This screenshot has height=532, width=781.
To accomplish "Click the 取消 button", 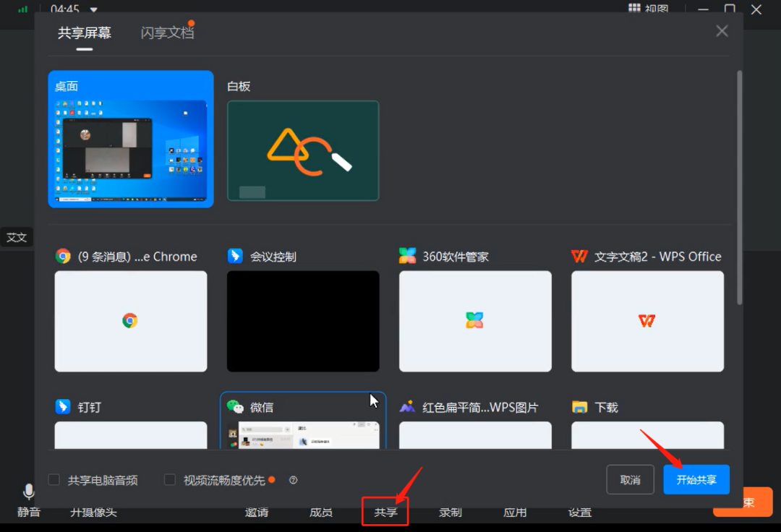I will [x=630, y=480].
